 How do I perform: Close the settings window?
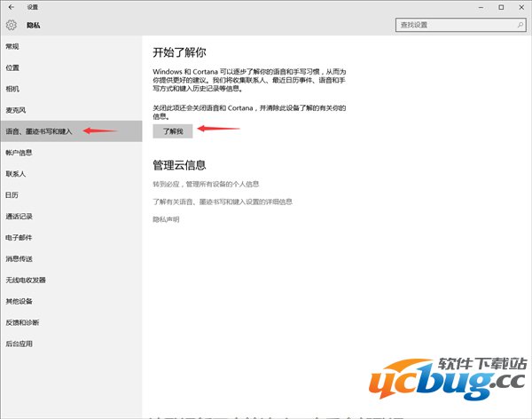521,7
